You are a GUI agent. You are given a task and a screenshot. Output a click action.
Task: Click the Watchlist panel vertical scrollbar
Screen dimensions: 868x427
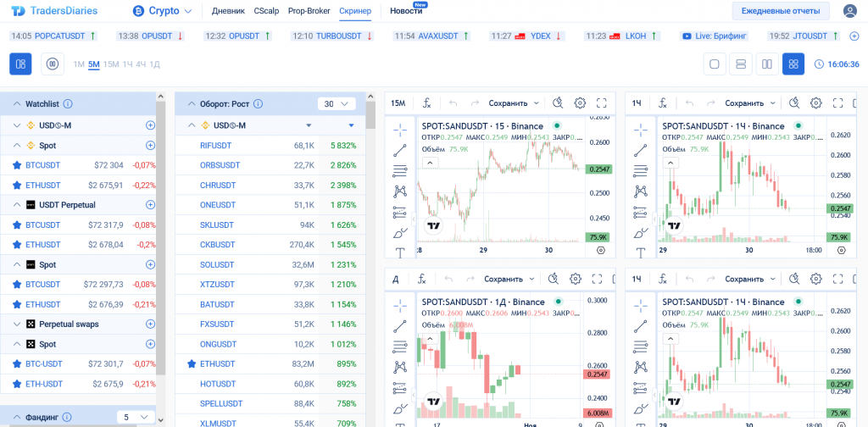(x=161, y=238)
